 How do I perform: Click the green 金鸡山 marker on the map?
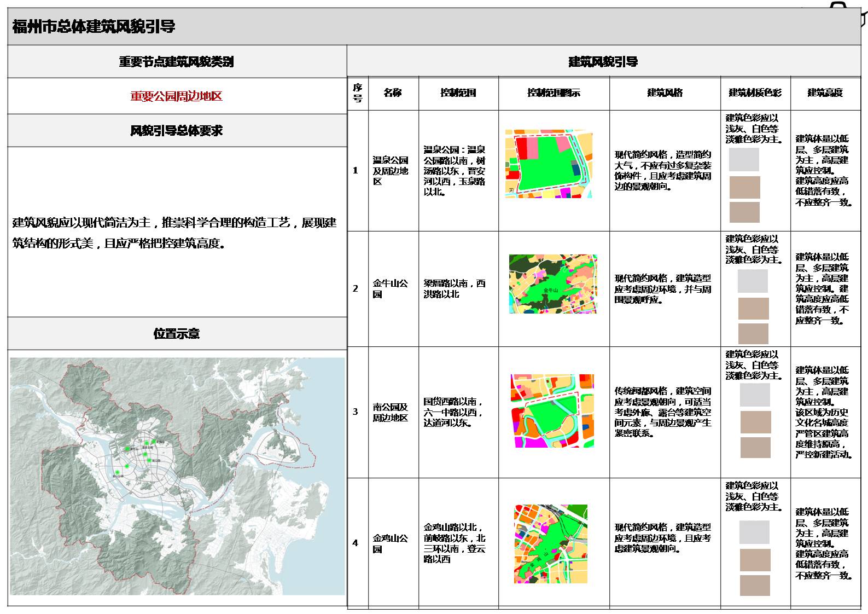tap(154, 441)
